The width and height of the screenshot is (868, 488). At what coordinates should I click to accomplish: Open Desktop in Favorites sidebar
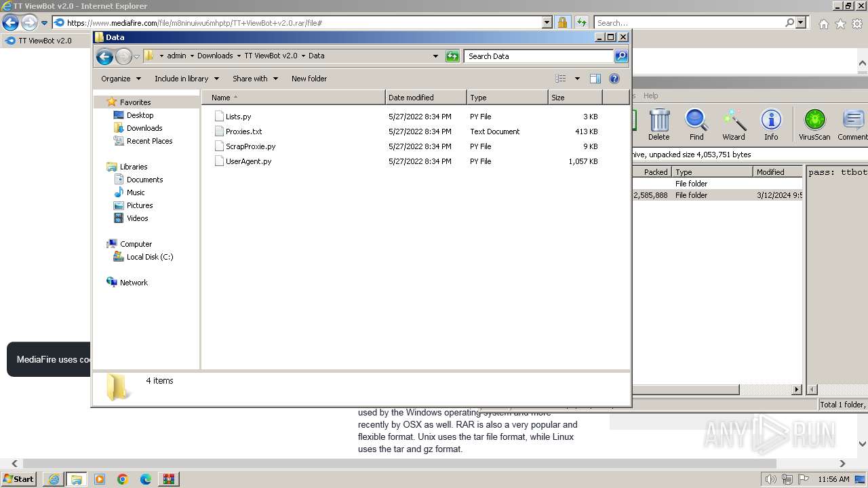pos(140,115)
